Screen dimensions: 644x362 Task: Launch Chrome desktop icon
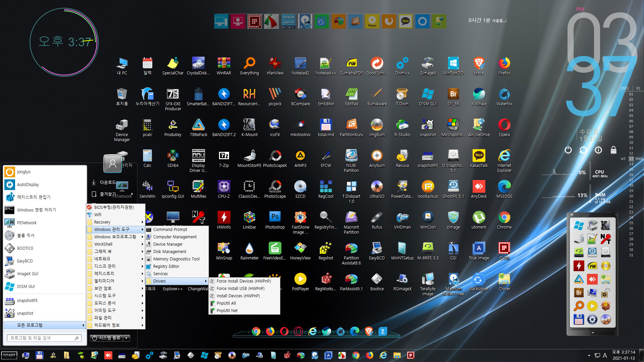tap(504, 220)
